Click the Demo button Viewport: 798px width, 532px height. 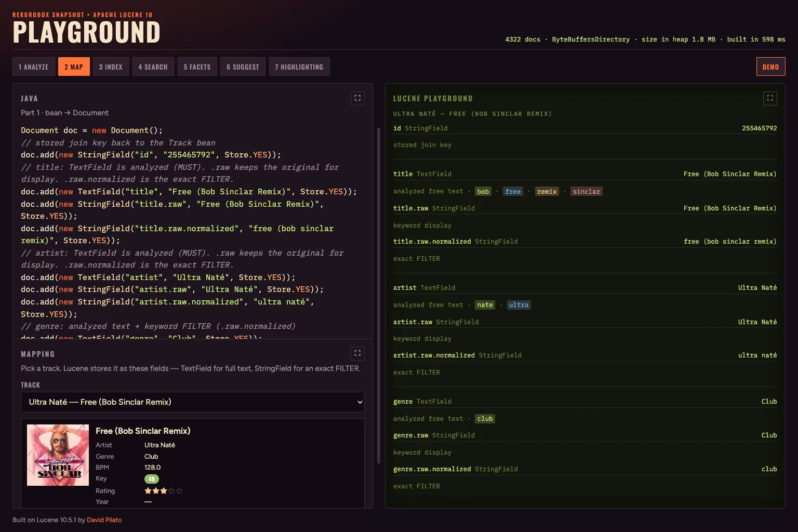tap(770, 66)
